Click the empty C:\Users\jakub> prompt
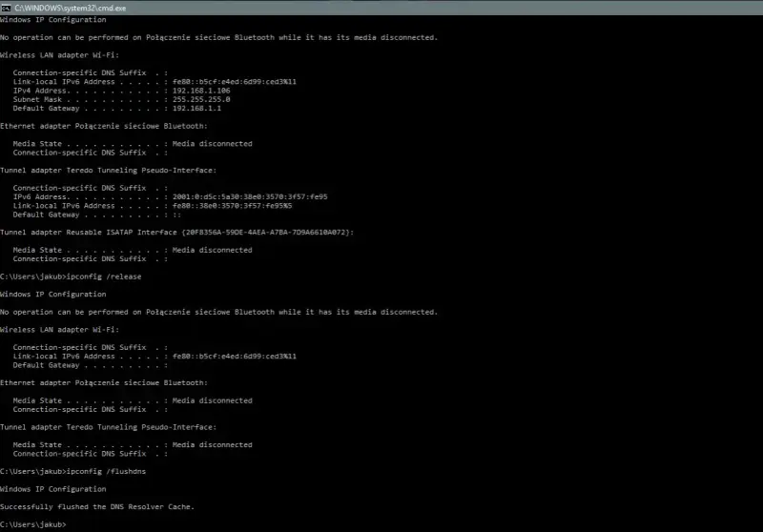 pyautogui.click(x=33, y=524)
